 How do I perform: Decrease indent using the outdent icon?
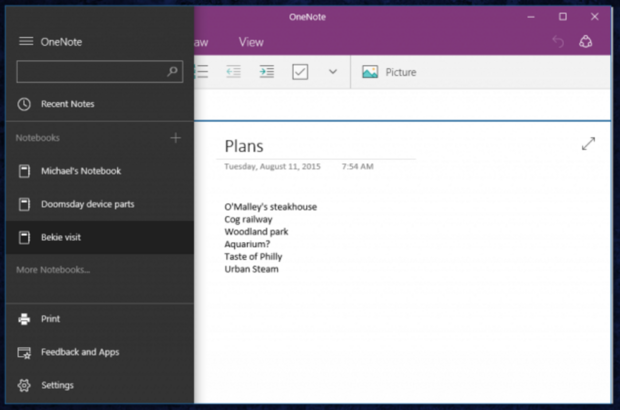coord(233,72)
